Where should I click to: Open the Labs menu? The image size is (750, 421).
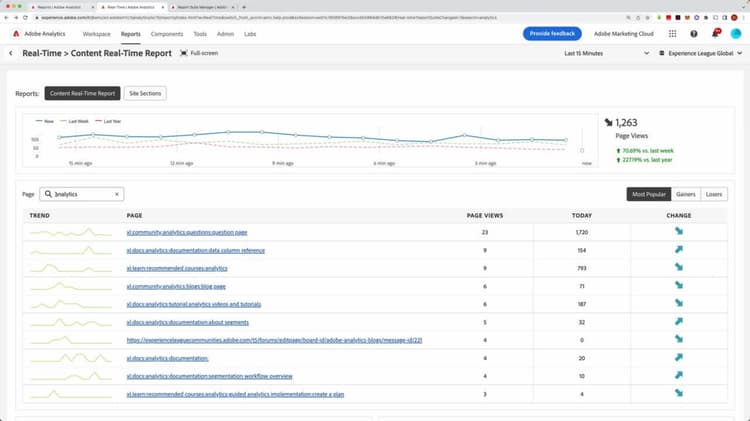(250, 34)
